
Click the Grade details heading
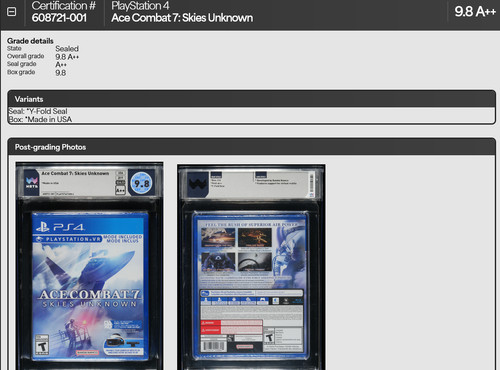(30, 41)
